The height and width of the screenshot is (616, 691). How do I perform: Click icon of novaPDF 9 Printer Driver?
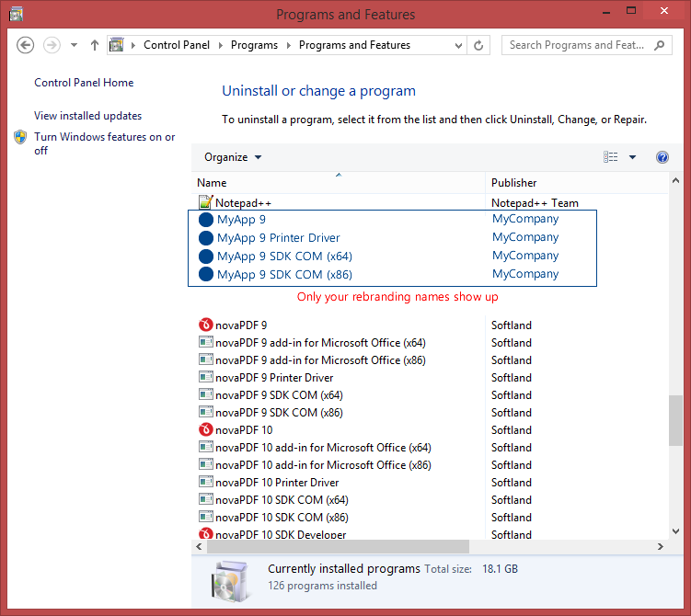tap(205, 377)
